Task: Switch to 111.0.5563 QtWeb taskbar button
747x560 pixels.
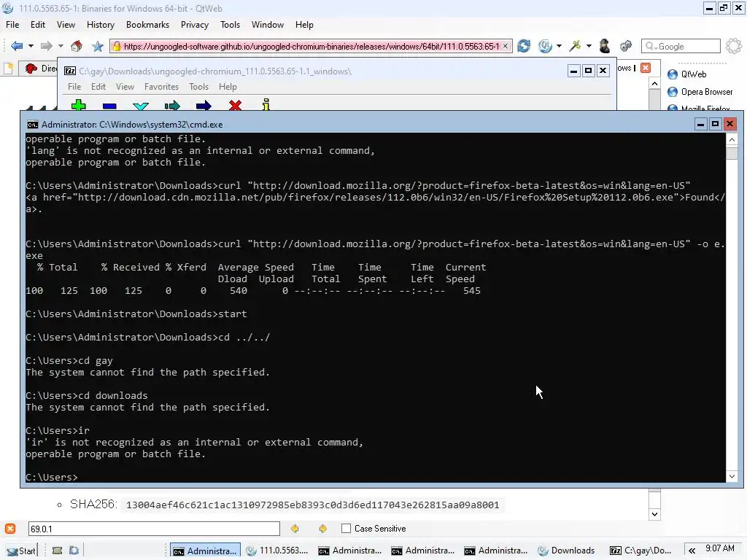Action: pyautogui.click(x=278, y=551)
